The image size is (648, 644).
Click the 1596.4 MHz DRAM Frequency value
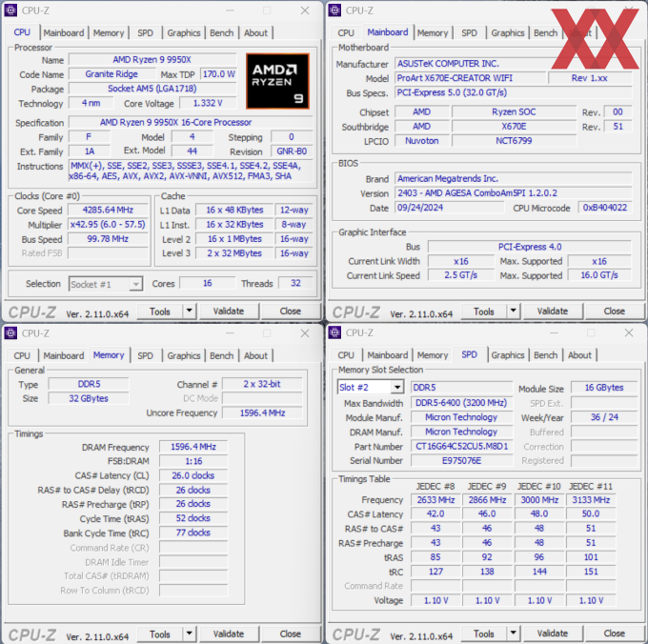(193, 447)
